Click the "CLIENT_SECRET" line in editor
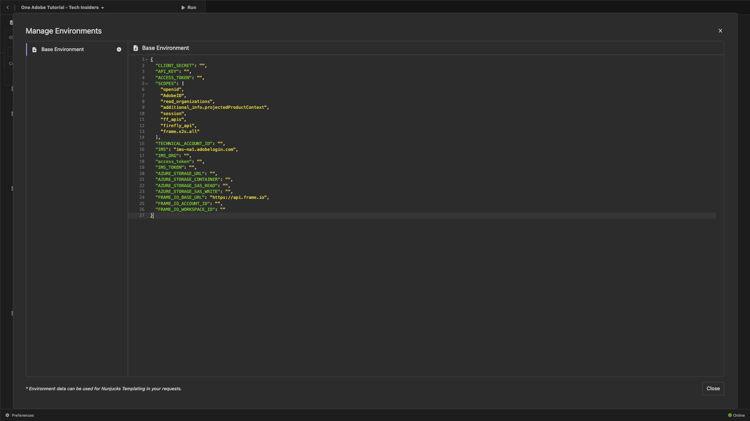750x421 pixels. tap(181, 66)
